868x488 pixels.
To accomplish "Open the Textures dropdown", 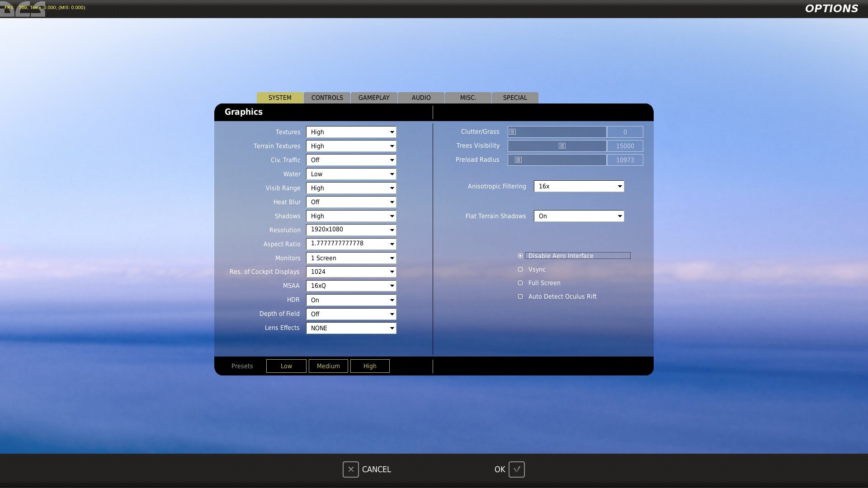I will (351, 132).
